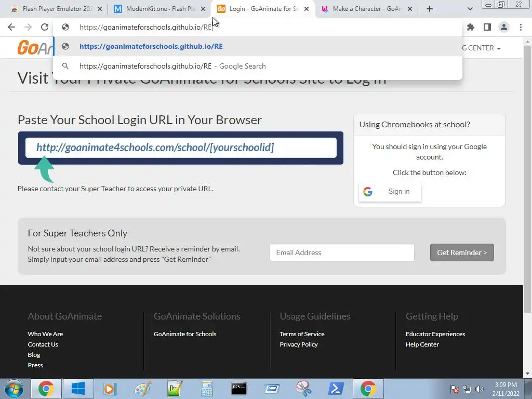532x399 pixels.
Task: Toggle the Chrome side panel icon
Action: [x=487, y=27]
